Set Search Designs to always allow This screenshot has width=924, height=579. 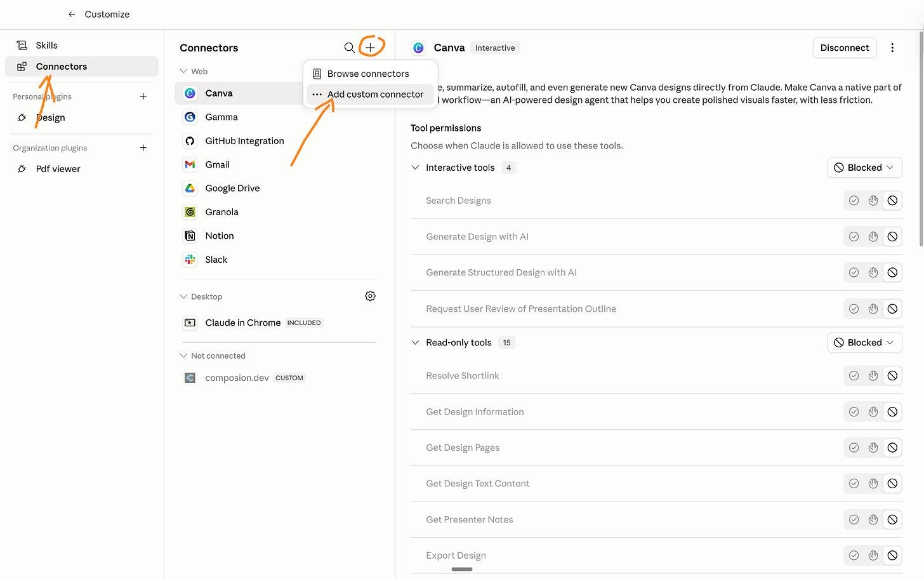click(x=854, y=201)
